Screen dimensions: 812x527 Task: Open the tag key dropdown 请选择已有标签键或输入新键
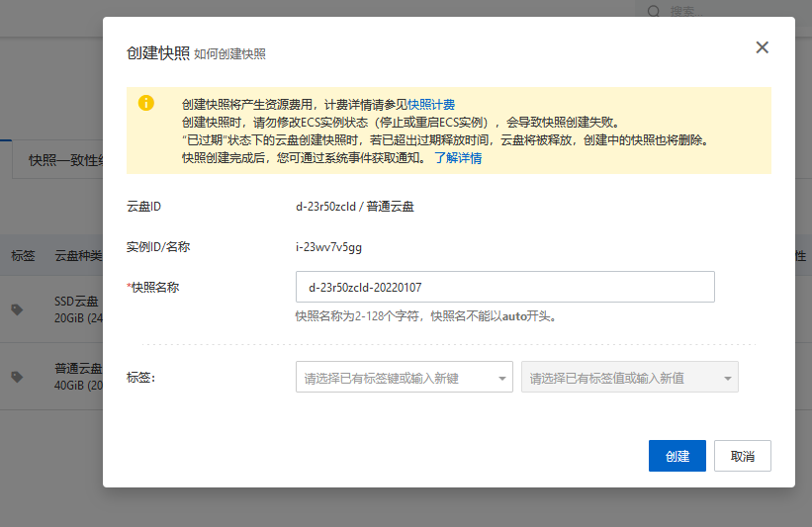404,377
